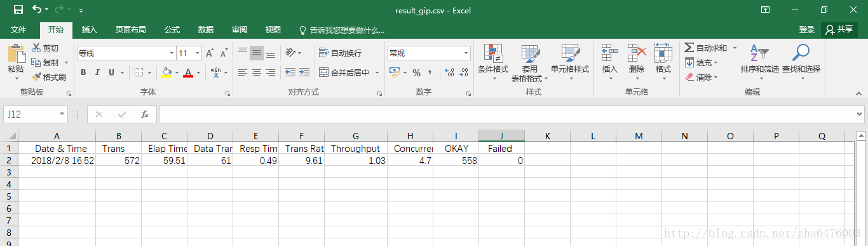Apply percent style format
This screenshot has height=246, width=868.
click(x=417, y=72)
